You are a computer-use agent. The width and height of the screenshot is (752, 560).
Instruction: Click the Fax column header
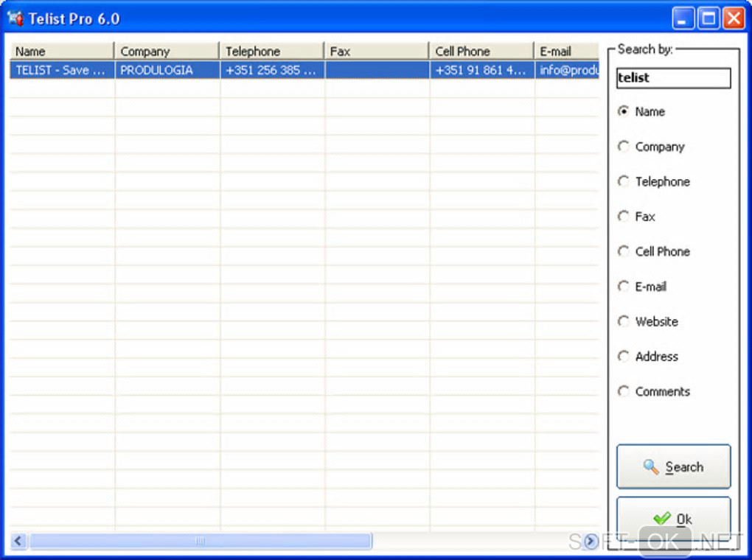[377, 51]
